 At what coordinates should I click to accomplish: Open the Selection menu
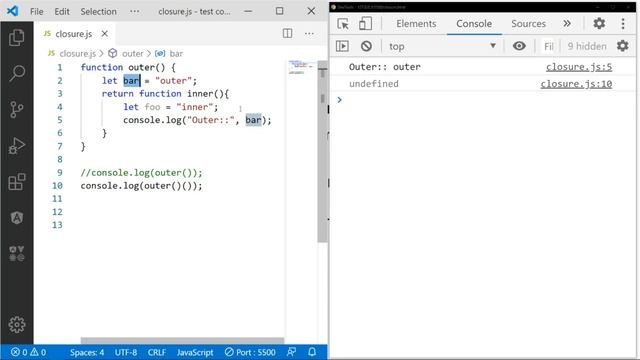98,11
